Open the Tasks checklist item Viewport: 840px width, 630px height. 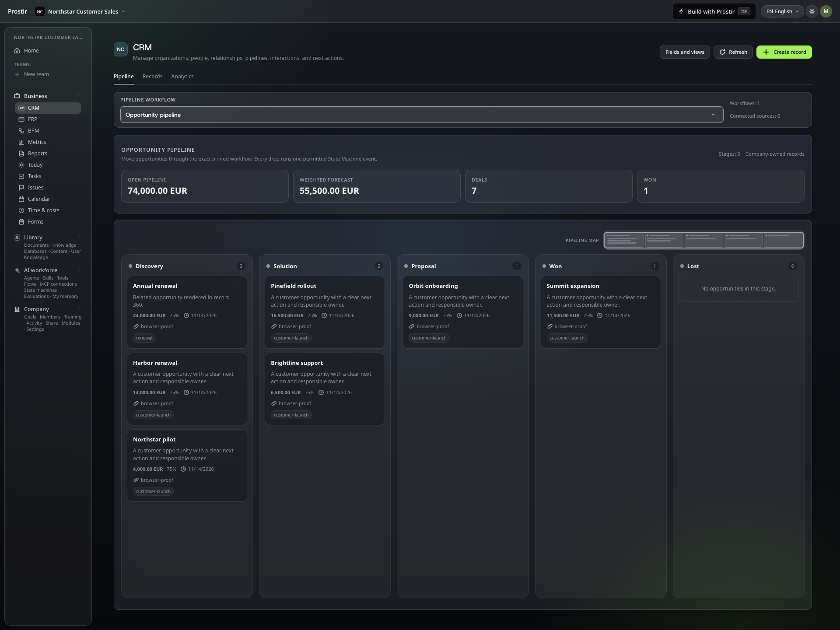(48, 176)
